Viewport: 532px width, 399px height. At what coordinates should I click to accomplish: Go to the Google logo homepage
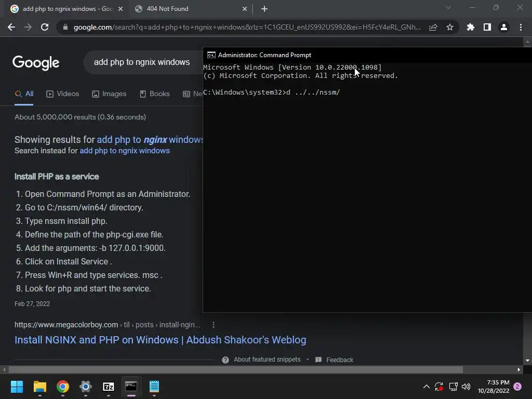(x=36, y=63)
